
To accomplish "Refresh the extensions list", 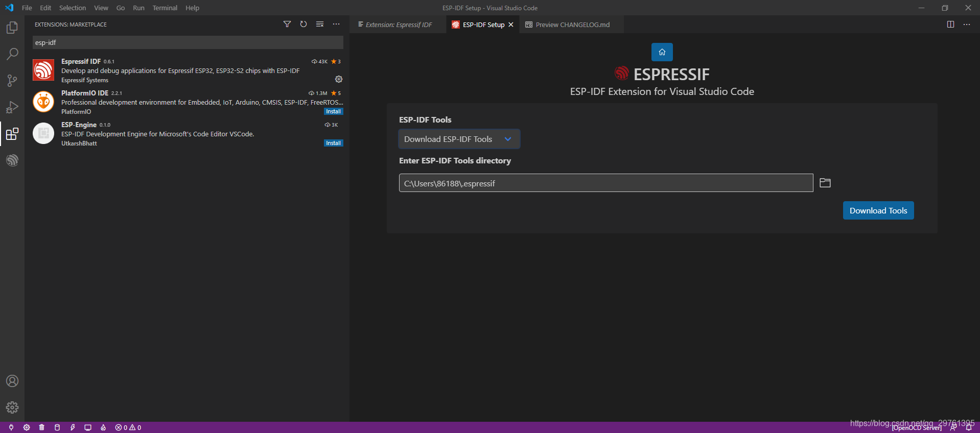I will [304, 24].
